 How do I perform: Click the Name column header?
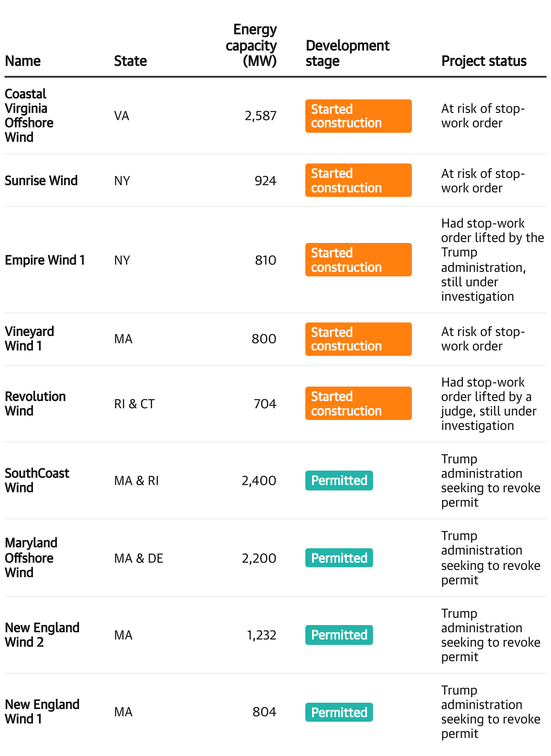23,61
